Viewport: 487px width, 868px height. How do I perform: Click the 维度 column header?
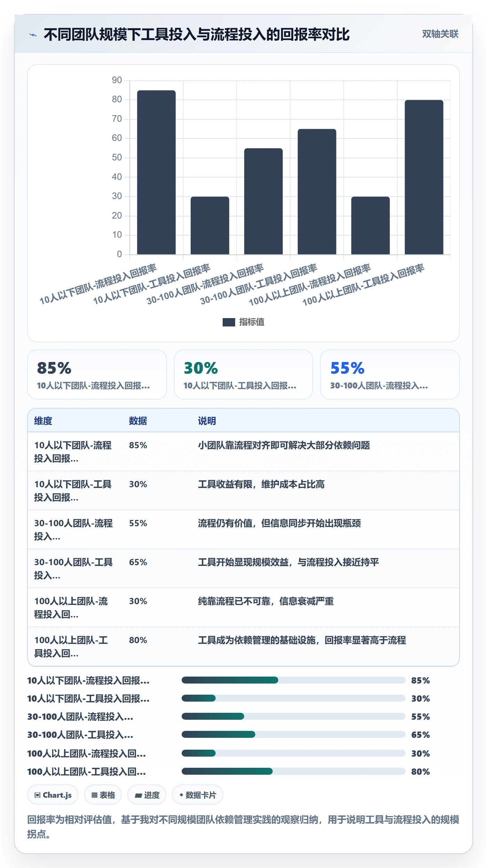coord(43,421)
